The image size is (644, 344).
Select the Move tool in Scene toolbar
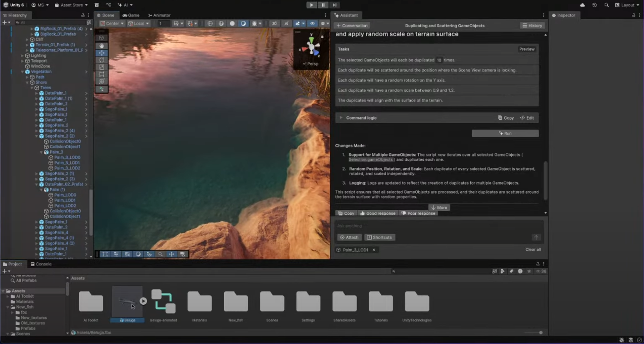tap(102, 53)
